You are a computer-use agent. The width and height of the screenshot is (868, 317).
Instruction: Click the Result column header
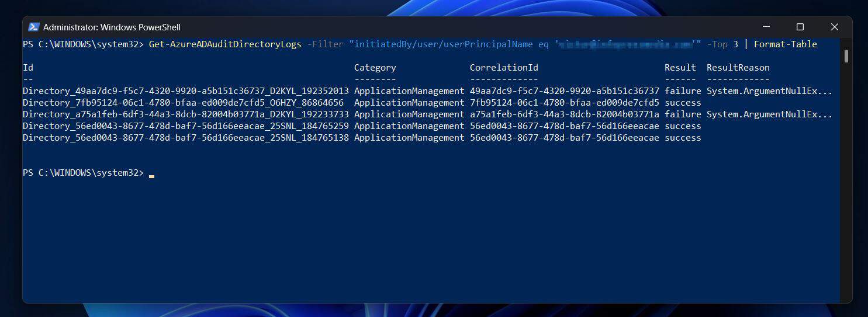[x=680, y=68]
